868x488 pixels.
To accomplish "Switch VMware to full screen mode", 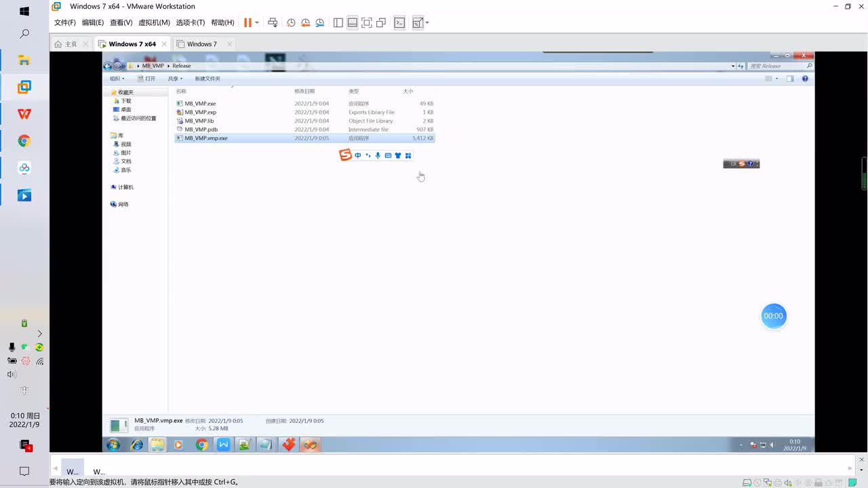I will 367,22.
